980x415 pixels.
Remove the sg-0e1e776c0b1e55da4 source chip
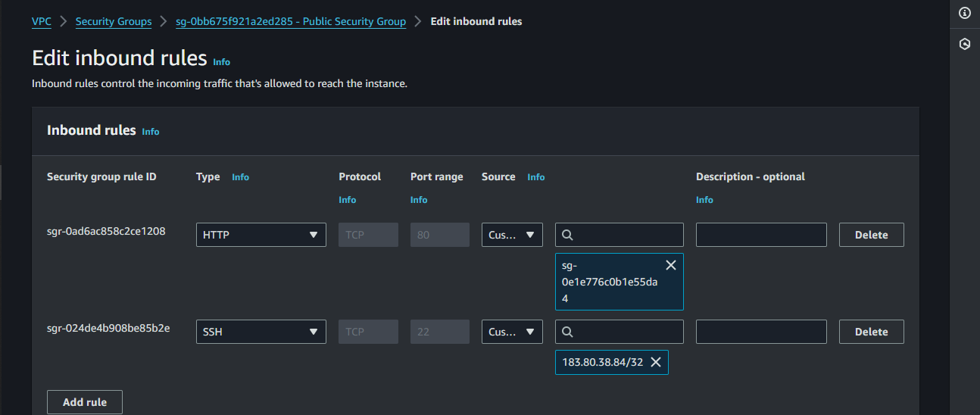point(670,265)
